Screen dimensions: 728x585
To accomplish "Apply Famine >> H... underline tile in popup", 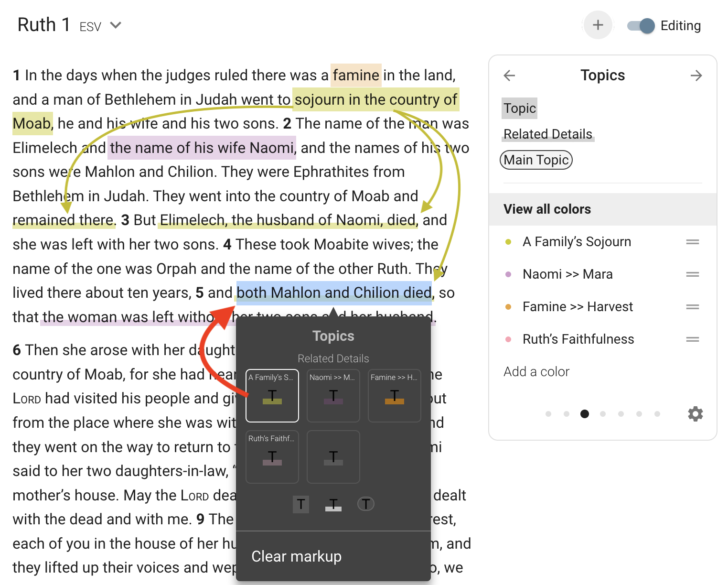I will click(395, 396).
